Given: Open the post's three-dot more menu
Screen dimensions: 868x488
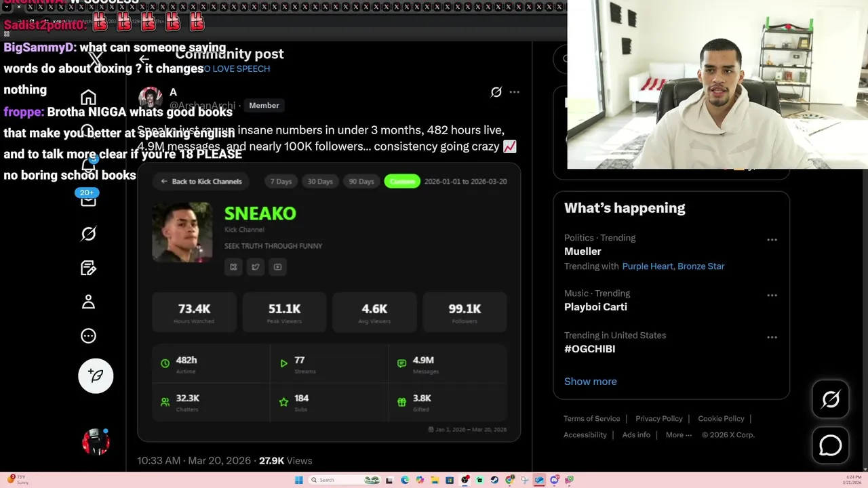Looking at the screenshot, I should click(515, 92).
